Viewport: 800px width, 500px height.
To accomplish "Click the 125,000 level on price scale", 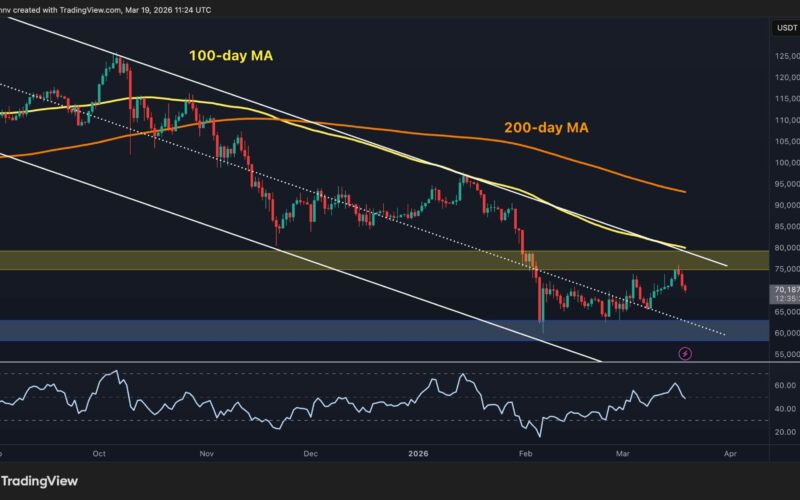I will (786, 56).
